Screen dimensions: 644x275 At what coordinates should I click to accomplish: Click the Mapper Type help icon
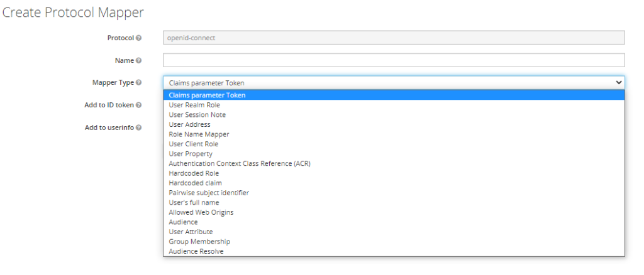pos(139,82)
